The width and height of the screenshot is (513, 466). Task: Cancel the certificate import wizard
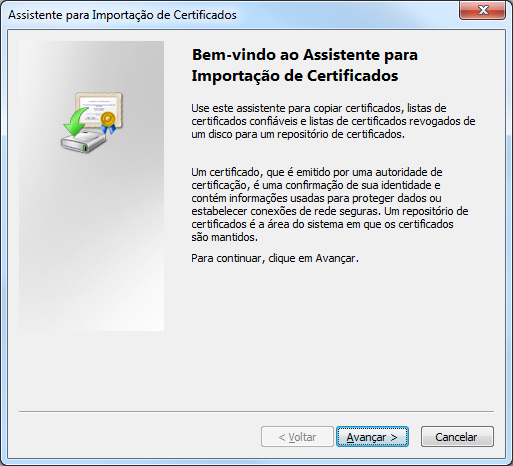457,437
